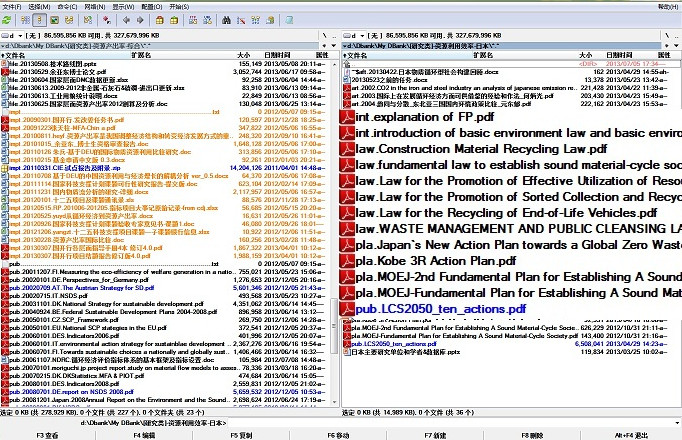Image resolution: width=682 pixels, height=440 pixels.
Task: Toggle the Tree view mode button
Action: (x=69, y=19)
